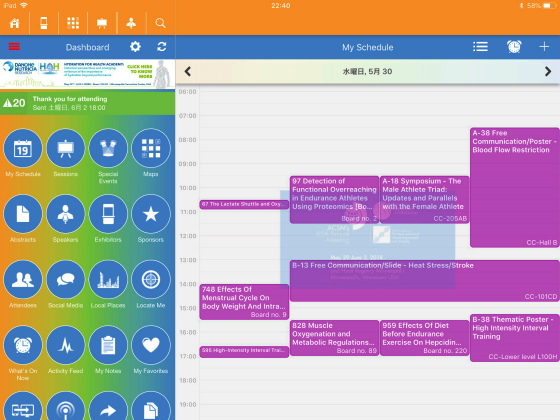560x420 pixels.
Task: Open Special Events spotlight icon
Action: coord(108,148)
